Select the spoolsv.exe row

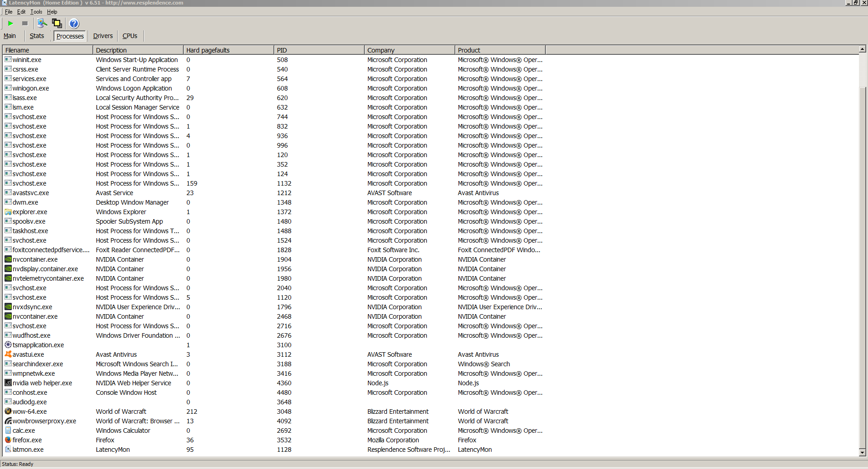pyautogui.click(x=274, y=221)
